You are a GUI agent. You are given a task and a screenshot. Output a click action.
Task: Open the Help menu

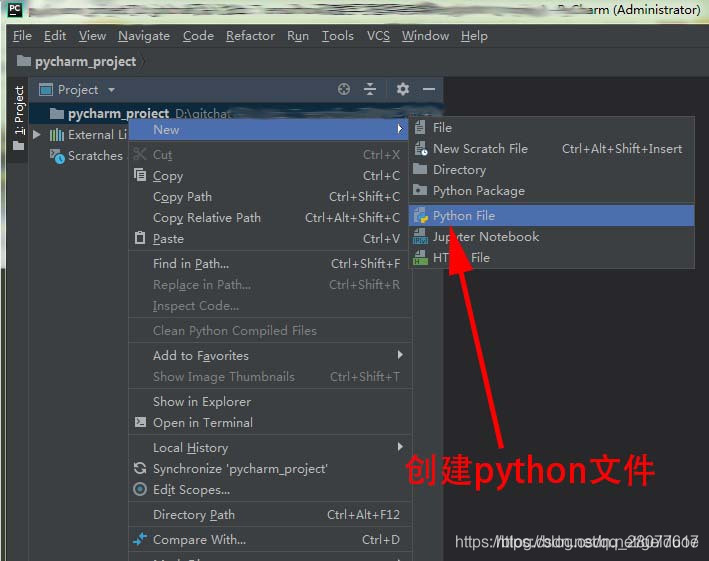pyautogui.click(x=474, y=36)
